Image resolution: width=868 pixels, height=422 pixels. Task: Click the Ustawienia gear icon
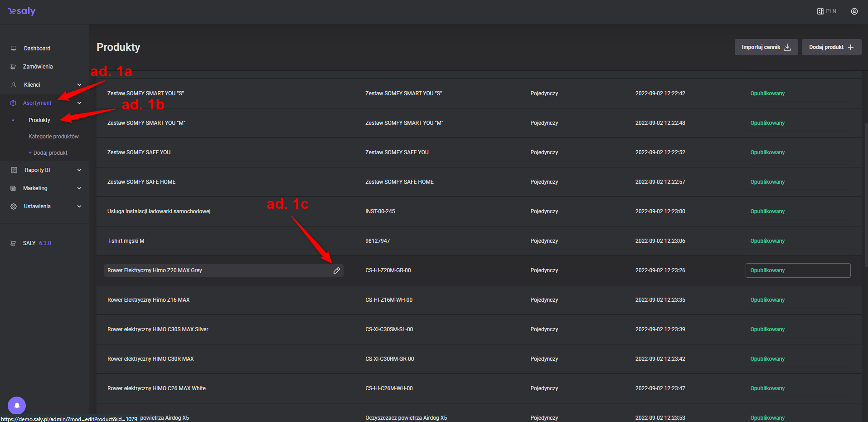tap(14, 206)
